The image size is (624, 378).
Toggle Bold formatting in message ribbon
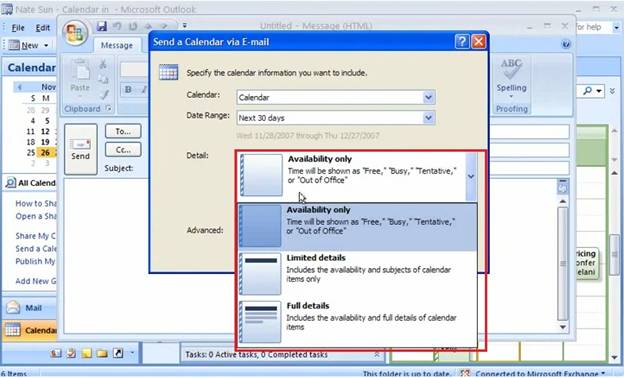[128, 90]
